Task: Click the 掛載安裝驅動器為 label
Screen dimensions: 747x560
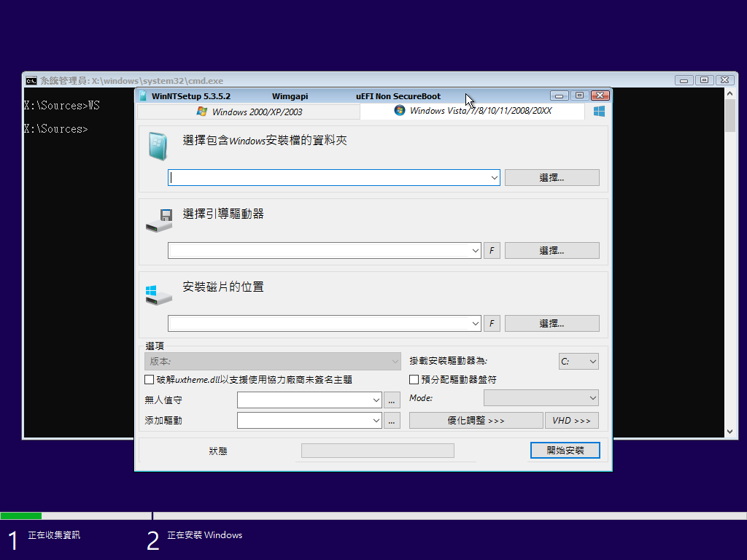Action: tap(449, 361)
